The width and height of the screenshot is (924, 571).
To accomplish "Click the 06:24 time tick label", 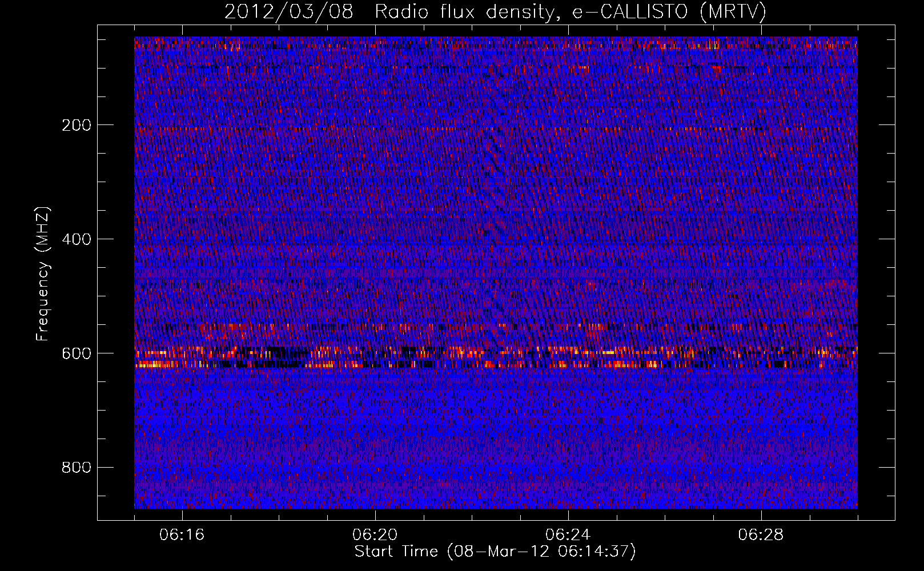I will click(568, 535).
